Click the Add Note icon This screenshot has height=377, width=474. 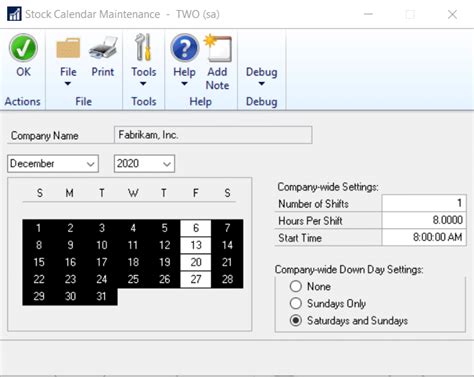pos(218,48)
